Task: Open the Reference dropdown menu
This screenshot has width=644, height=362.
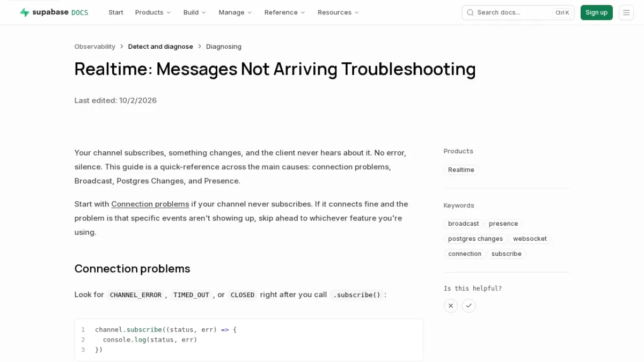Action: click(x=285, y=12)
